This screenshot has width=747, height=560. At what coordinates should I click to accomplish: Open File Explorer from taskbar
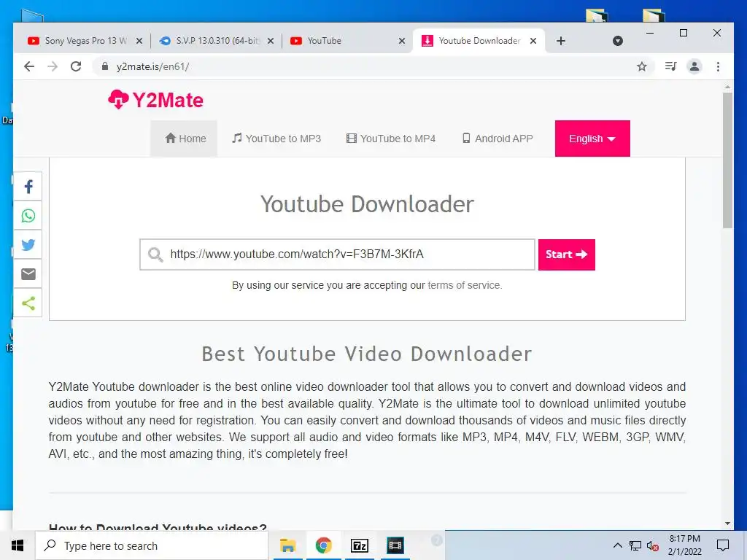287,545
